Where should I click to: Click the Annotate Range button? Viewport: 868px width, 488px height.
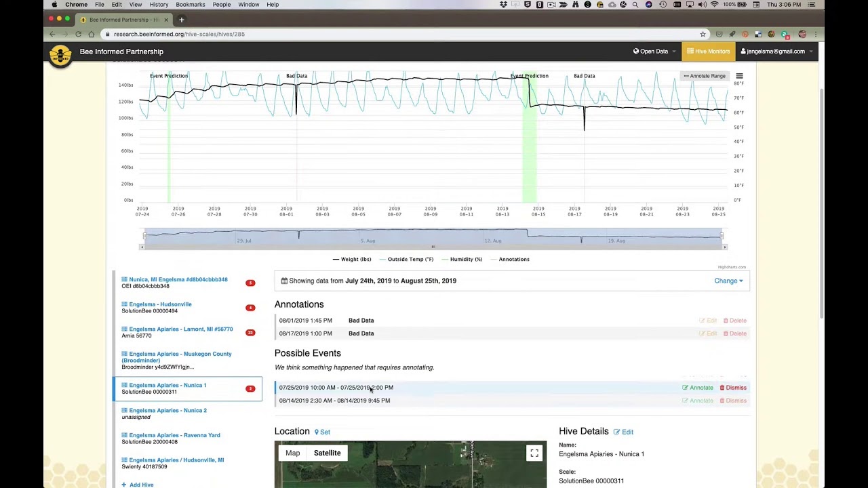[705, 76]
